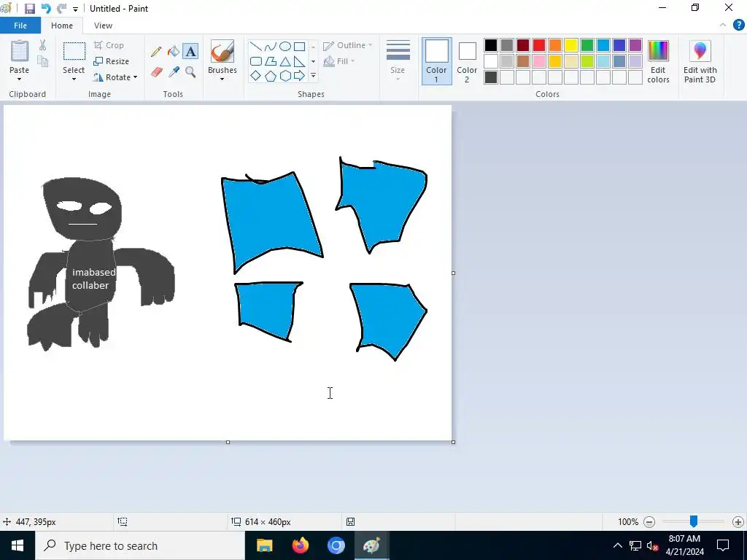Choose the Rectangle shape
747x560 pixels.
(x=299, y=46)
